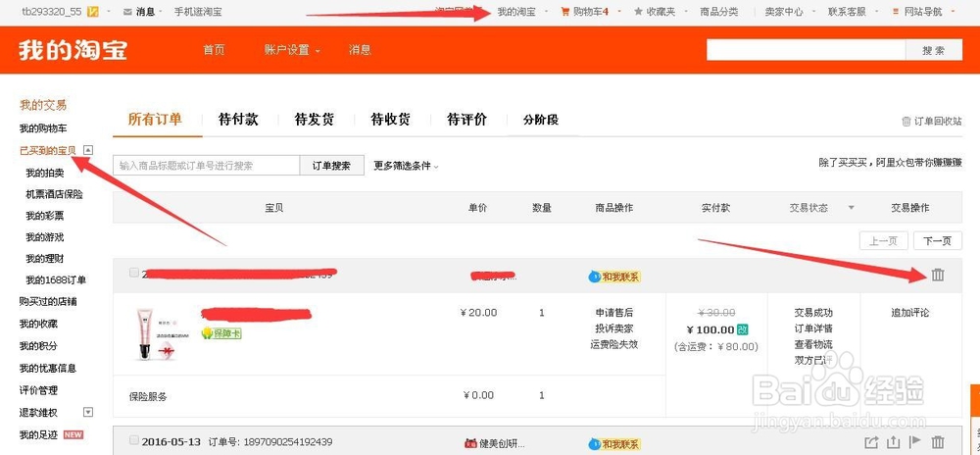Expand the 我的淘宝 top-bar dropdown

546,12
